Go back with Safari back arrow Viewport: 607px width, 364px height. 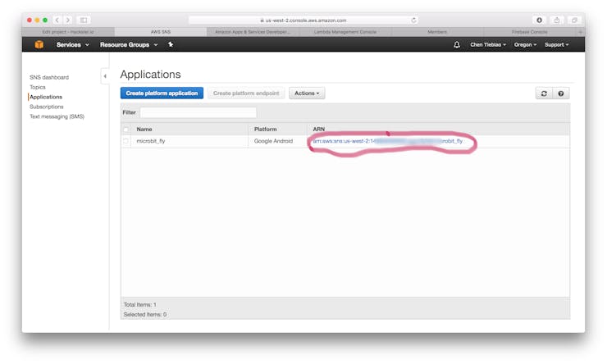click(57, 20)
